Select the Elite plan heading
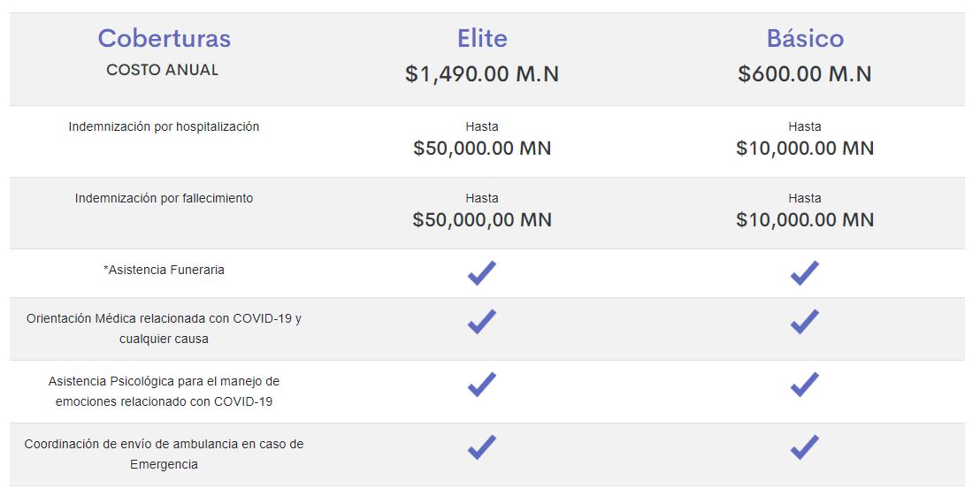Screen dimensions: 980x496 pyautogui.click(x=482, y=38)
